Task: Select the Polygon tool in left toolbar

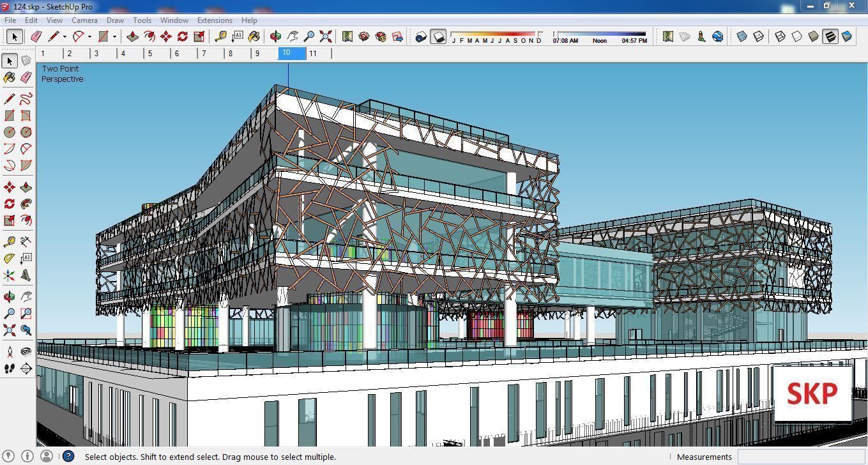Action: (x=26, y=132)
